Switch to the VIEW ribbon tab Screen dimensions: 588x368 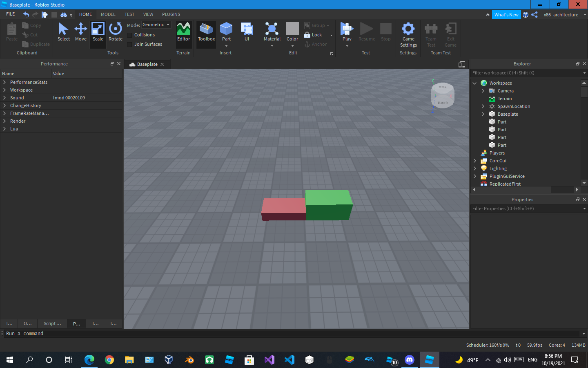pos(148,14)
